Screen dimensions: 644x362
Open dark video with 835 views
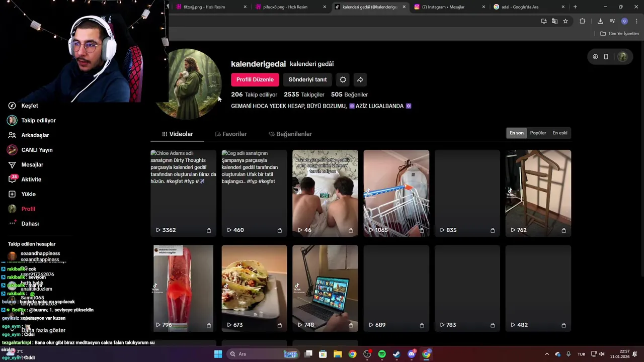tap(467, 193)
